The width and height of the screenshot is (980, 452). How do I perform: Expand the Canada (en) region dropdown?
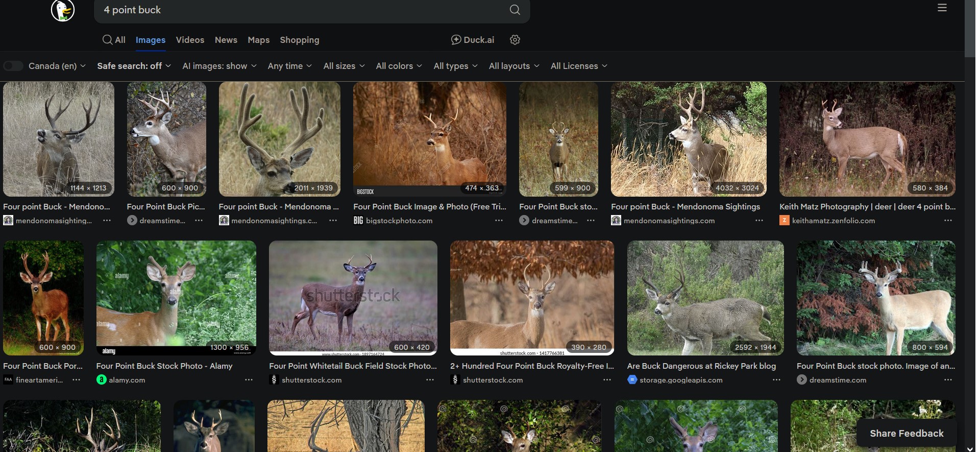(57, 66)
